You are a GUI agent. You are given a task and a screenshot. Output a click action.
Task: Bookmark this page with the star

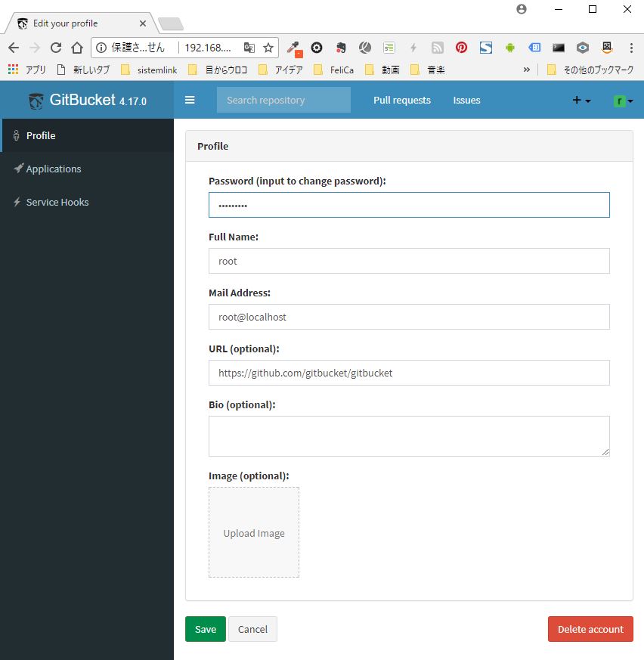268,48
